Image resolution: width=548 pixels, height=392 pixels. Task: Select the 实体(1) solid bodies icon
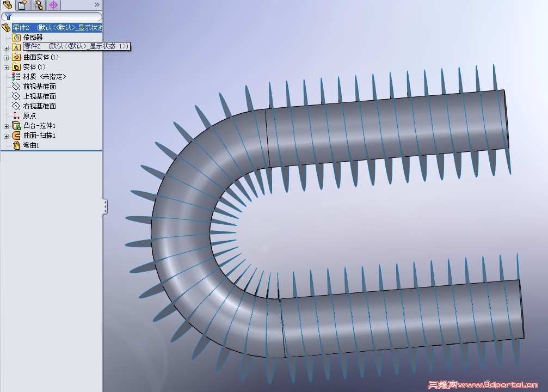16,67
